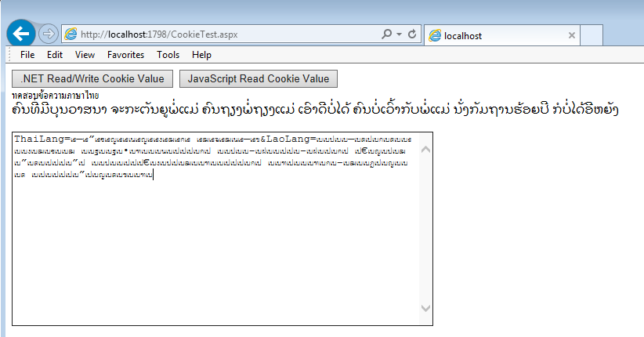Click the Thai test text line
The image size is (644, 337).
[x=56, y=96]
